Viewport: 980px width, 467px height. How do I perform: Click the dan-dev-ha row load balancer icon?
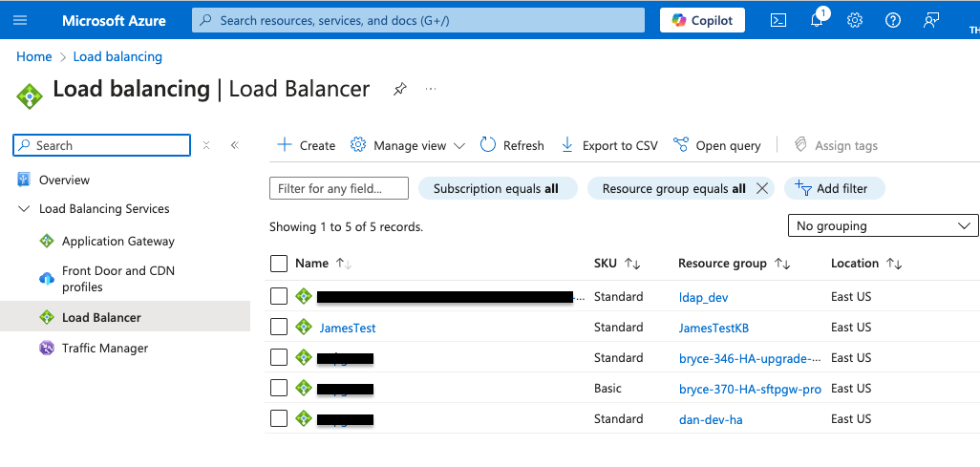pyautogui.click(x=304, y=419)
